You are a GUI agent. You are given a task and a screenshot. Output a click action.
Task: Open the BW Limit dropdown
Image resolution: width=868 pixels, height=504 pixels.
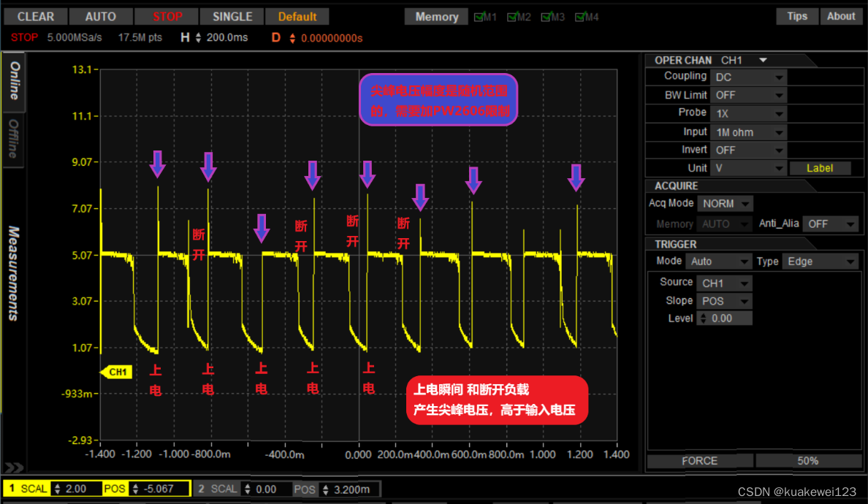[x=748, y=95]
